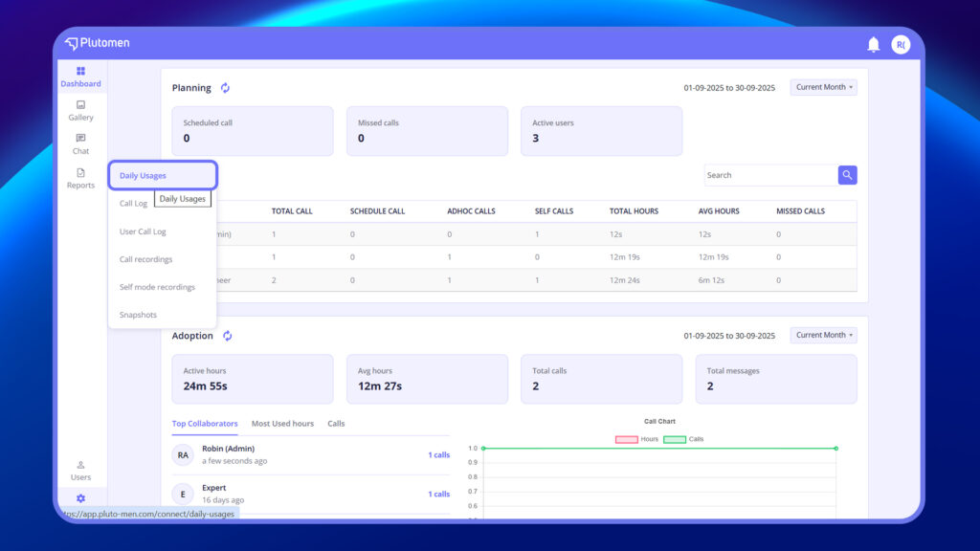This screenshot has width=980, height=551.
Task: Toggle Calls legend swatch in Call Chart
Action: tap(675, 439)
